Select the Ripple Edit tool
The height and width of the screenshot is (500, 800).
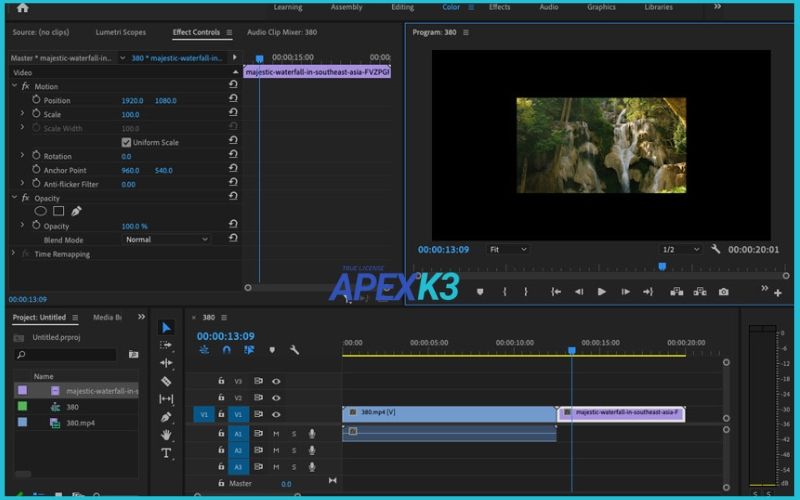click(166, 363)
